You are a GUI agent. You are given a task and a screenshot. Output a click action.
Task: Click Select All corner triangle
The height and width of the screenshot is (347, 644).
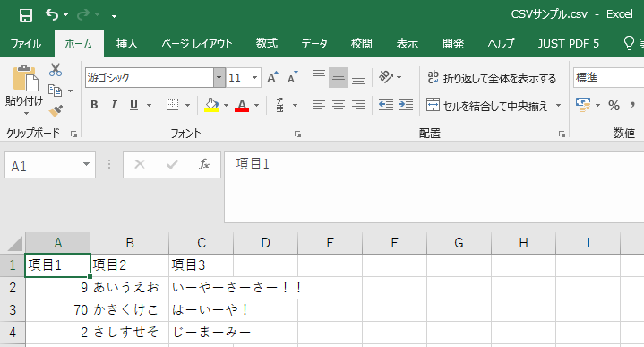point(15,243)
